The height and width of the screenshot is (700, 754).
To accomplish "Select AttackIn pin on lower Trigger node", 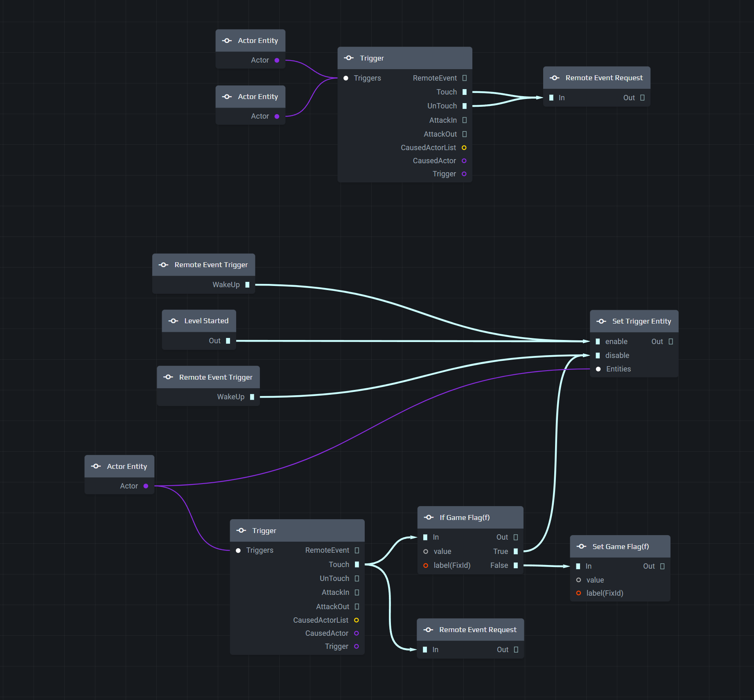I will [x=357, y=592].
